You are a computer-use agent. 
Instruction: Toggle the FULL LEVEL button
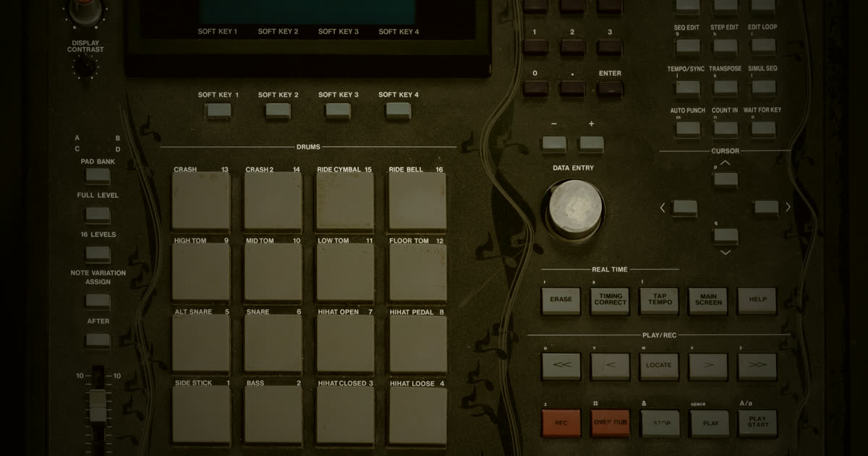coord(98,215)
